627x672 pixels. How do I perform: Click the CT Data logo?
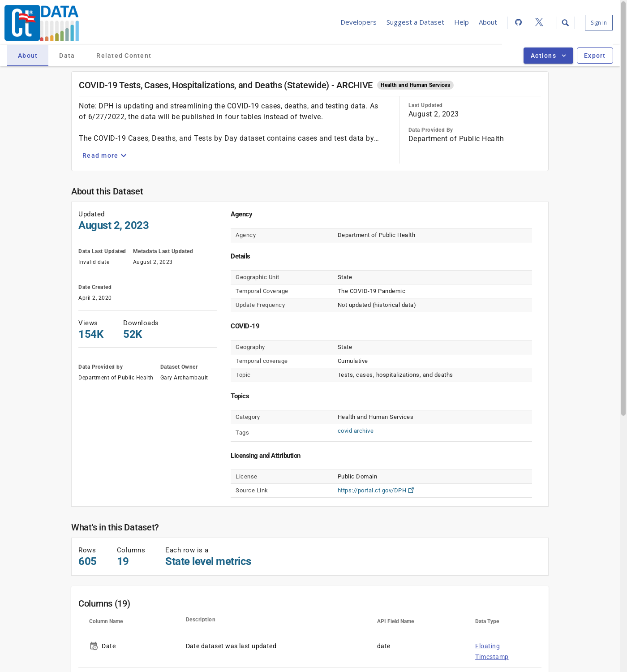point(42,23)
